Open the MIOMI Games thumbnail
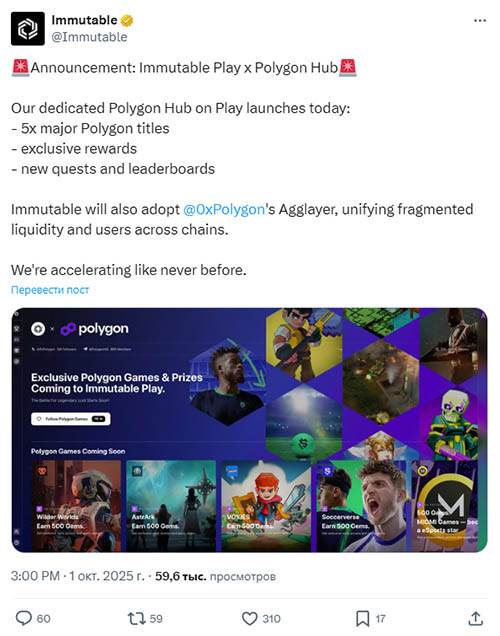The width and height of the screenshot is (500, 636). tap(445, 505)
